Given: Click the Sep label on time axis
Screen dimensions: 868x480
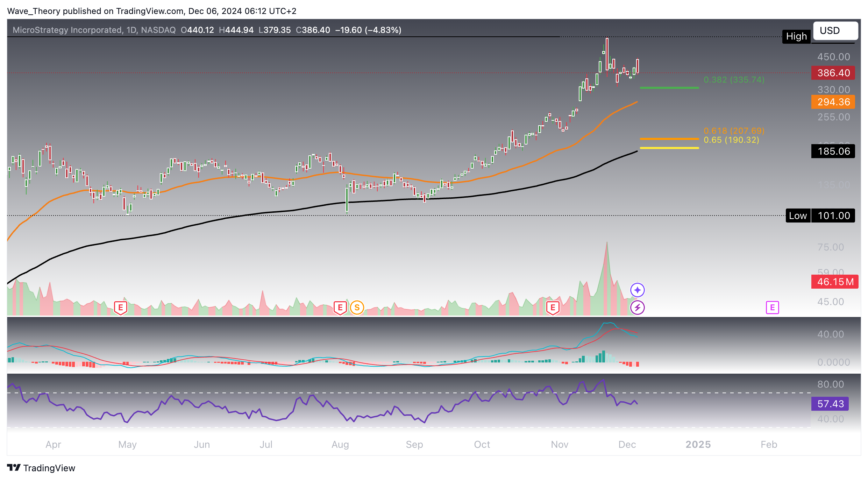Looking at the screenshot, I should (x=414, y=444).
